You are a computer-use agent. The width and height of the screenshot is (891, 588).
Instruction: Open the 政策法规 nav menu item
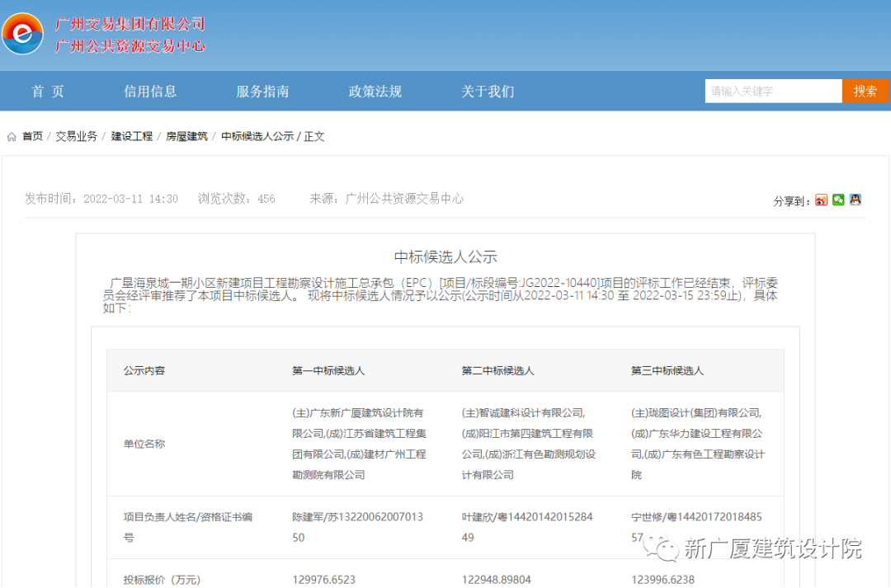click(x=375, y=92)
